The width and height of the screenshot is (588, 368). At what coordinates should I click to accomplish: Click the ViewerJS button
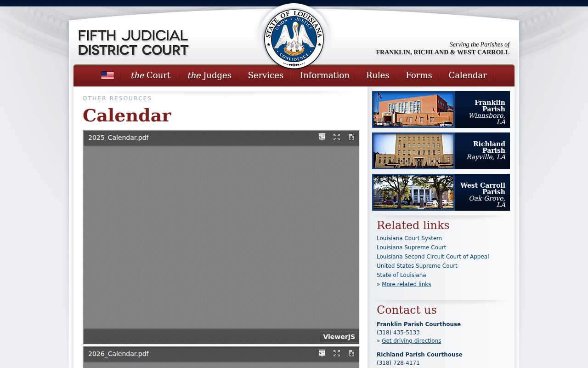click(339, 337)
